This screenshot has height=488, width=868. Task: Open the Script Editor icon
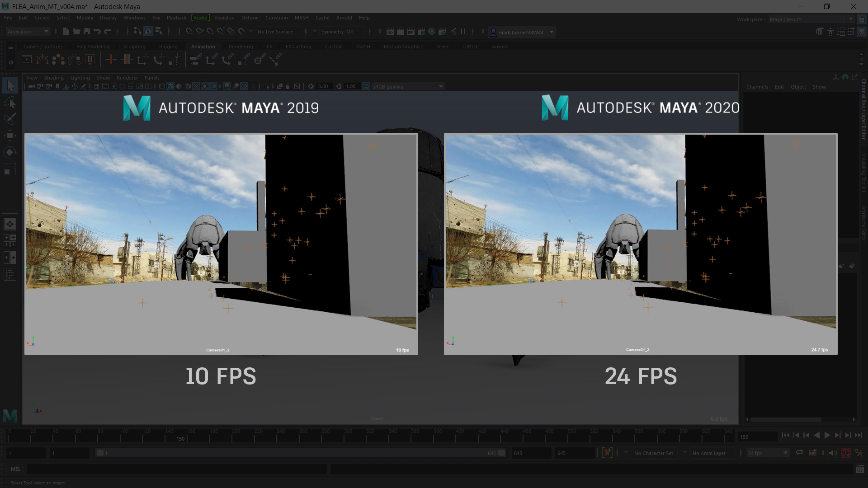pyautogui.click(x=859, y=469)
